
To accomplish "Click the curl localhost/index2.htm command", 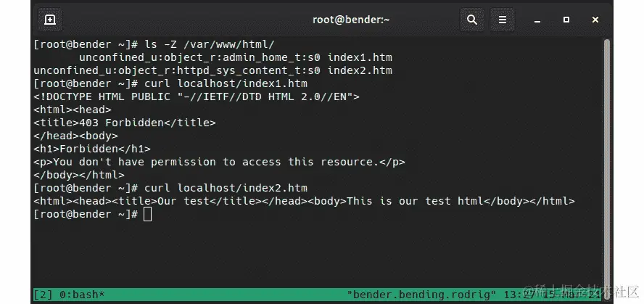I will point(226,188).
